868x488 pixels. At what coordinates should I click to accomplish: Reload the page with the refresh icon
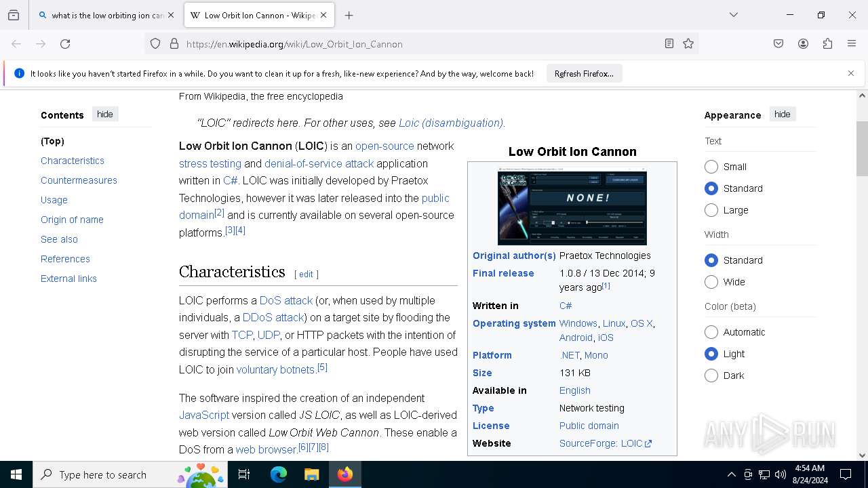pos(65,44)
